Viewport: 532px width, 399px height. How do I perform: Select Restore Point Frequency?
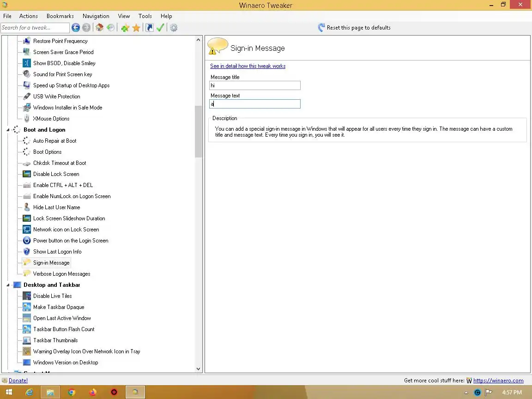60,41
